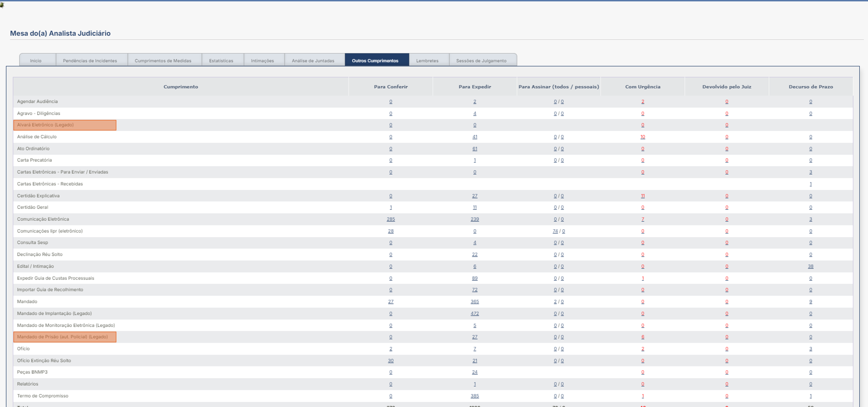This screenshot has height=407, width=868.
Task: Select Mandado de Prisão (aut. Policial) (Legado) label
Action: click(63, 337)
